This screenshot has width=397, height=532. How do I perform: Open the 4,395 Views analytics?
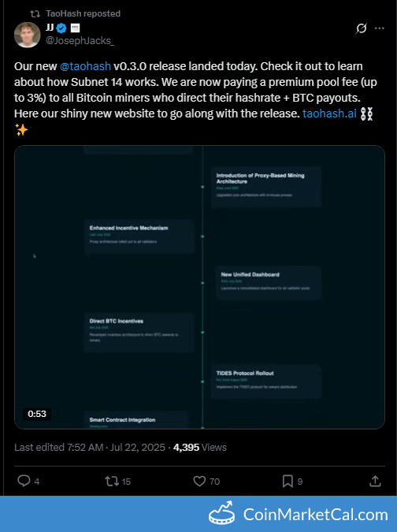200,447
